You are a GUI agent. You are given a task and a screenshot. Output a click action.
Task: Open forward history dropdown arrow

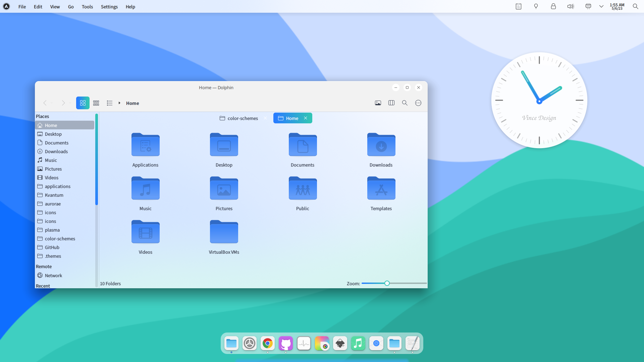(x=70, y=103)
